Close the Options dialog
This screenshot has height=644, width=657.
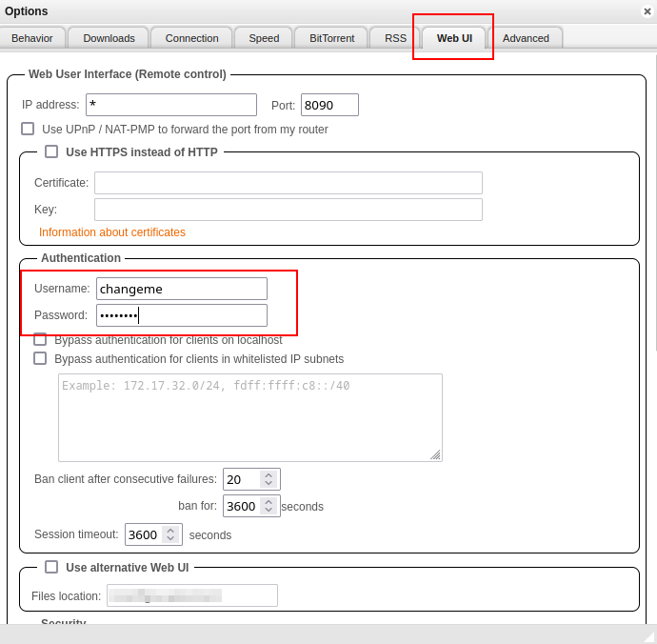click(647, 11)
